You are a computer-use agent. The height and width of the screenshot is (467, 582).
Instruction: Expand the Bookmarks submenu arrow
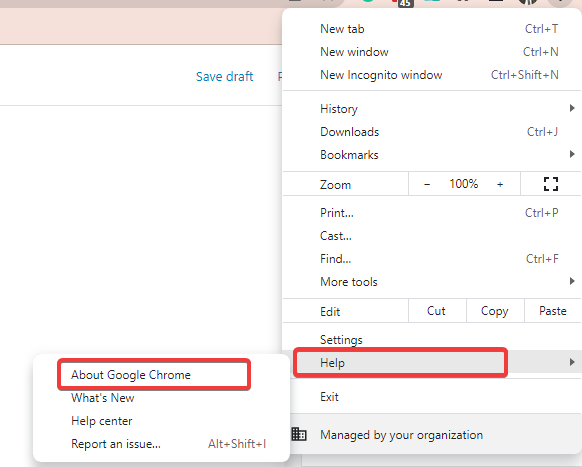[x=572, y=154]
